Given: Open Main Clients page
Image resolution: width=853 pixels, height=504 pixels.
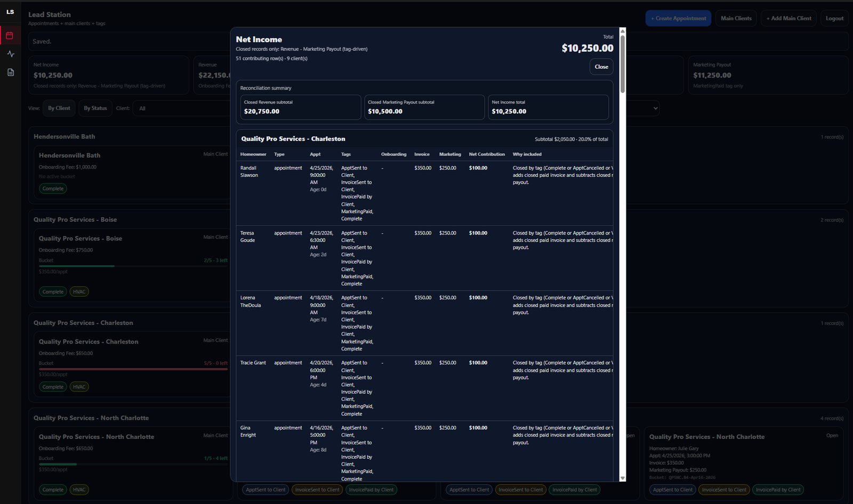Looking at the screenshot, I should click(x=736, y=18).
